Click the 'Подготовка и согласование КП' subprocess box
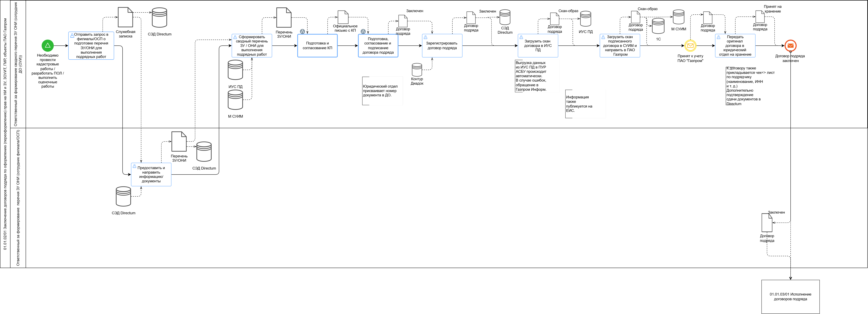The width and height of the screenshot is (868, 314). [317, 46]
